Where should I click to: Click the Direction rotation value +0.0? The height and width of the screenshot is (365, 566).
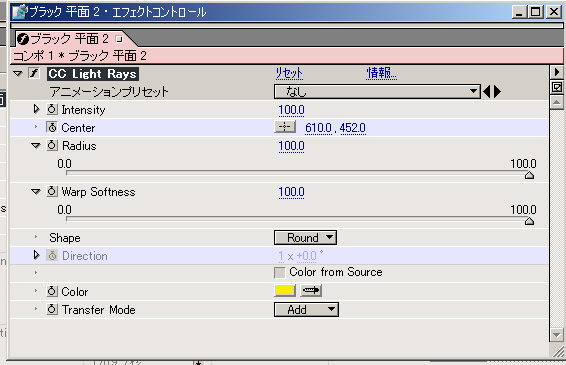(306, 256)
